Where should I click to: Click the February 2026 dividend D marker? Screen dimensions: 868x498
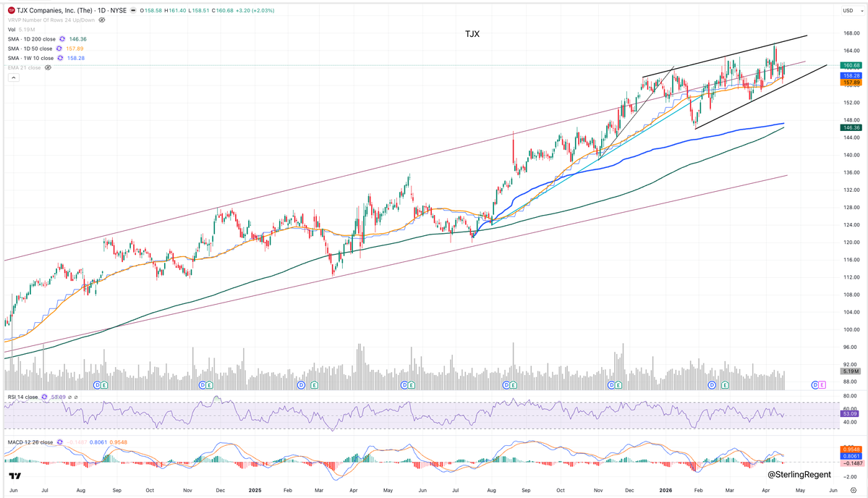click(712, 384)
